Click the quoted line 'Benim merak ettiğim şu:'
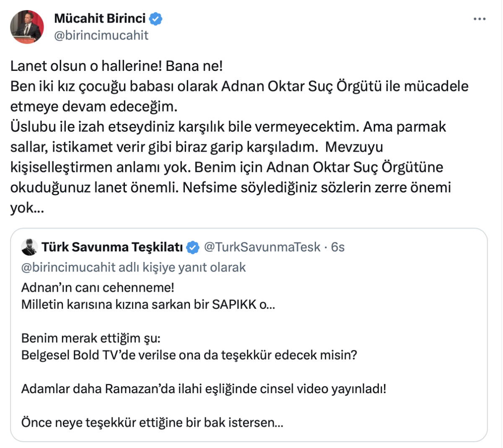 [91, 338]
